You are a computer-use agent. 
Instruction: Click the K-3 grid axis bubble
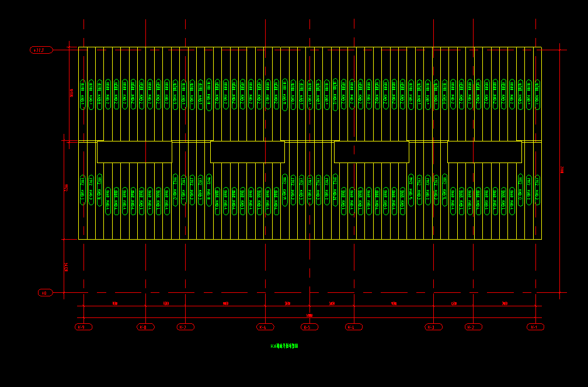(x=433, y=327)
